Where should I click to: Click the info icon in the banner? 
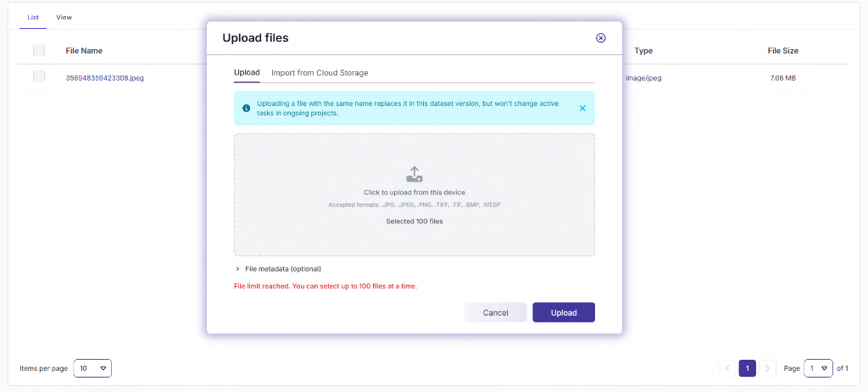[247, 108]
